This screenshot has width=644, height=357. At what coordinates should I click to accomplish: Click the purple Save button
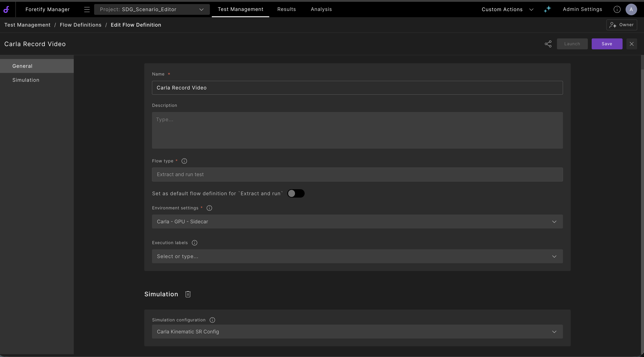(x=607, y=44)
